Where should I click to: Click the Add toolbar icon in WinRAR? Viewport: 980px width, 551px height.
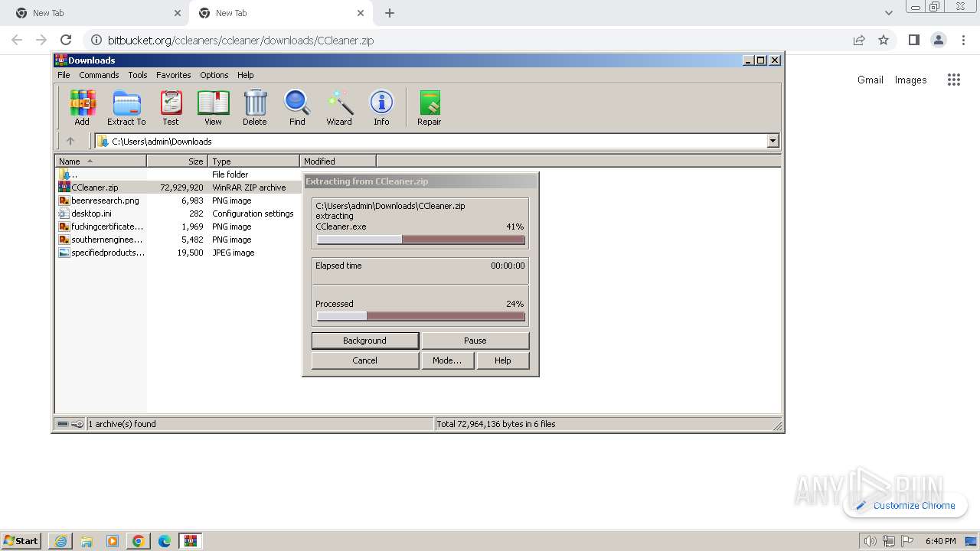click(x=82, y=108)
